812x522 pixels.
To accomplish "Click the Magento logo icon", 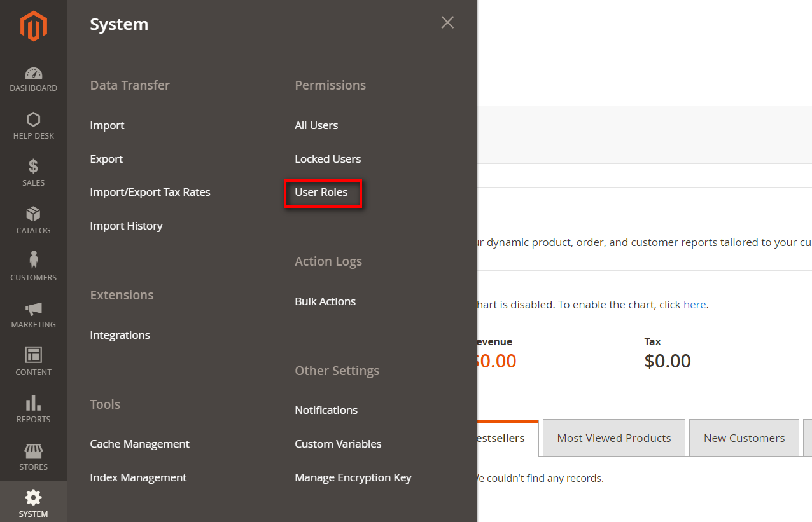I will (x=33, y=27).
